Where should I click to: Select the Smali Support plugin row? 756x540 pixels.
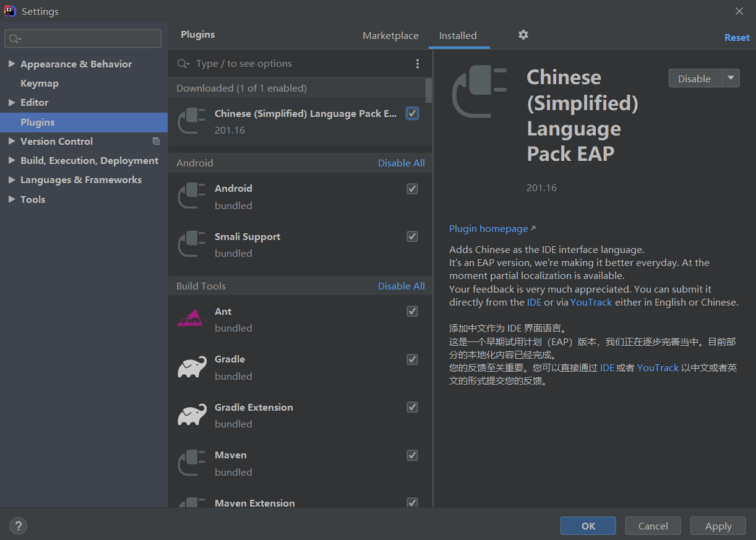pyautogui.click(x=300, y=245)
